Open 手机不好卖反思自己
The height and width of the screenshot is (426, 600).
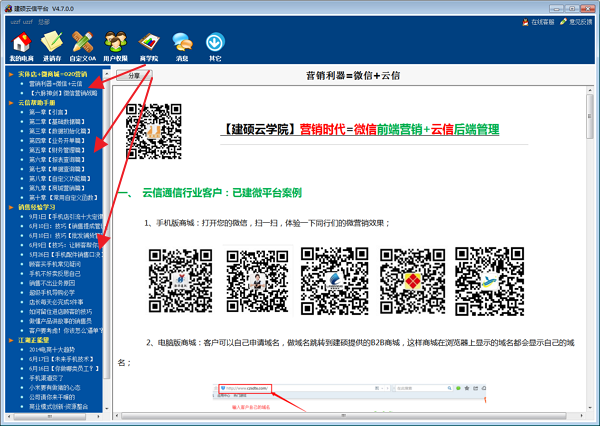coord(55,274)
